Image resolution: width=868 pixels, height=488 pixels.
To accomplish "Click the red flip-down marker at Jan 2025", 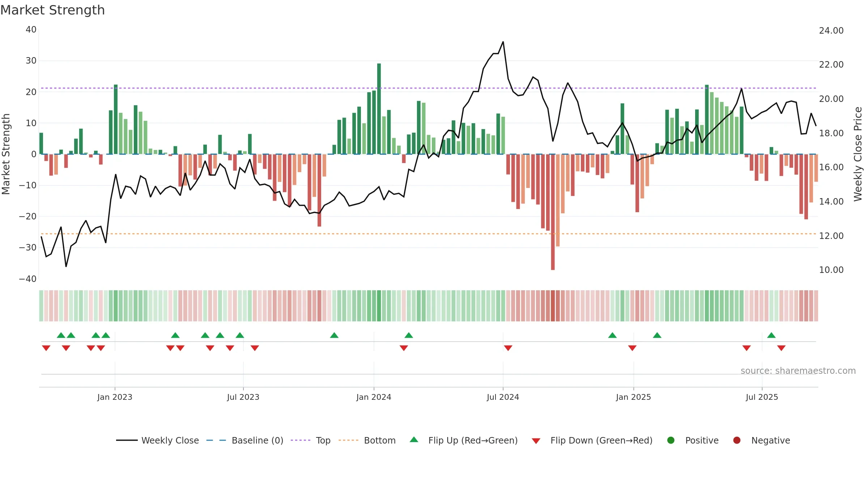I will point(632,348).
